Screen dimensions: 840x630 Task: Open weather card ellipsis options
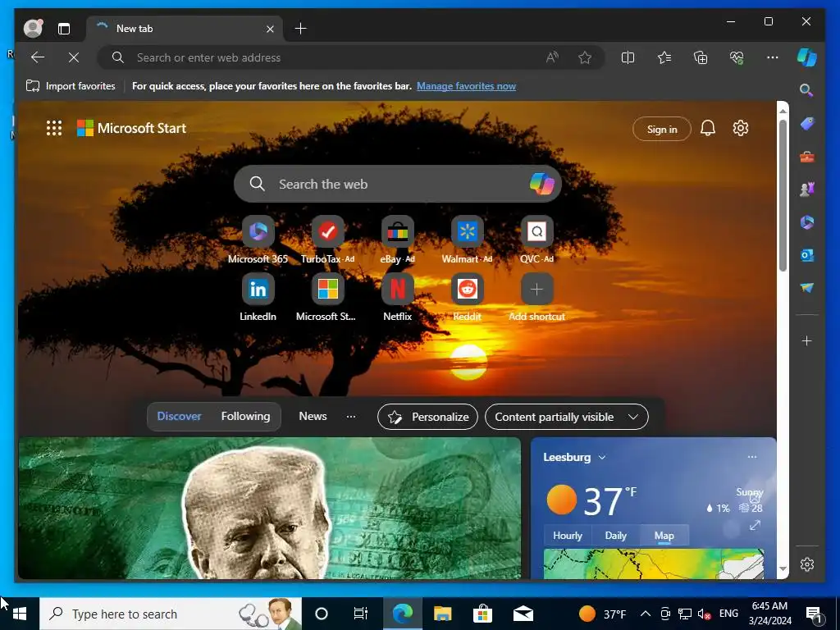[752, 457]
